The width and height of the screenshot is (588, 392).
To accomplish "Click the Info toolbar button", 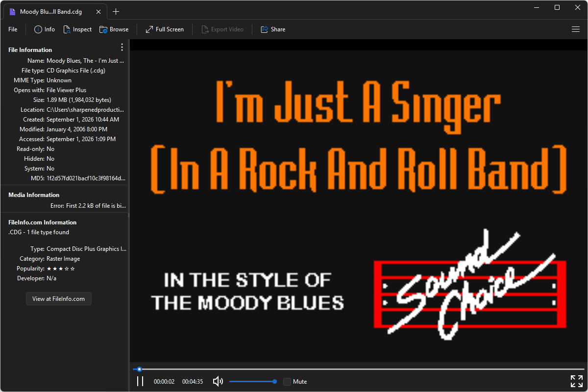I will pos(45,29).
